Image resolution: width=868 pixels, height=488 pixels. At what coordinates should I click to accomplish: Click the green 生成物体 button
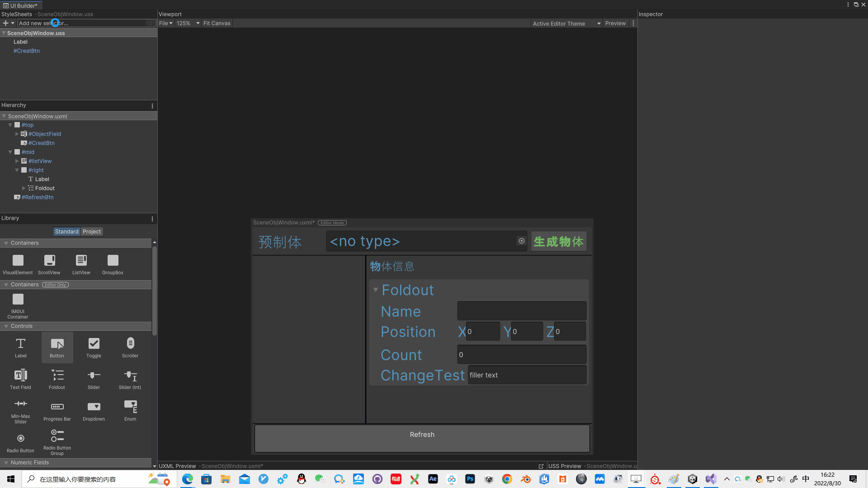pyautogui.click(x=559, y=241)
